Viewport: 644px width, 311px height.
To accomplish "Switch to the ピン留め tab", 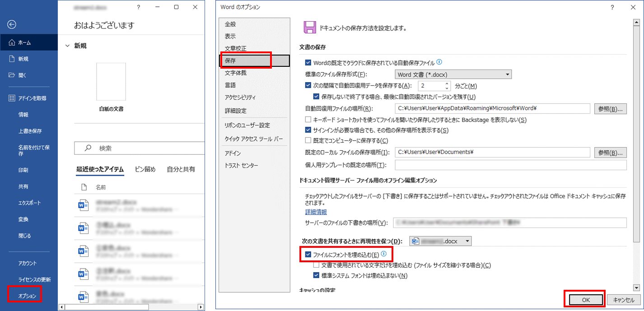I will pos(145,169).
